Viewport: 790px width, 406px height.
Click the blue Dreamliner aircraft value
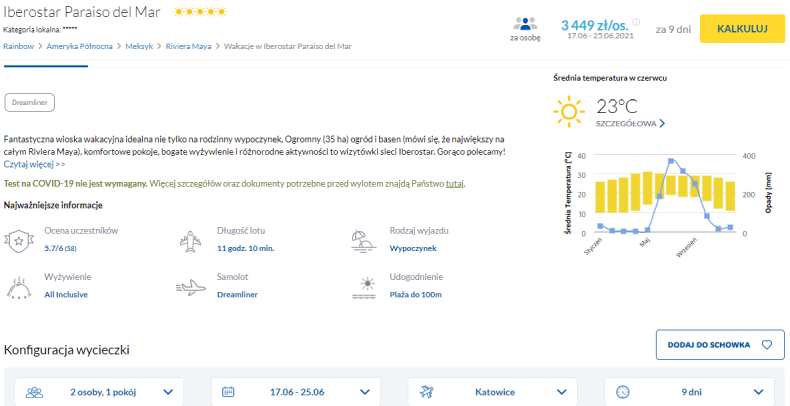[237, 295]
